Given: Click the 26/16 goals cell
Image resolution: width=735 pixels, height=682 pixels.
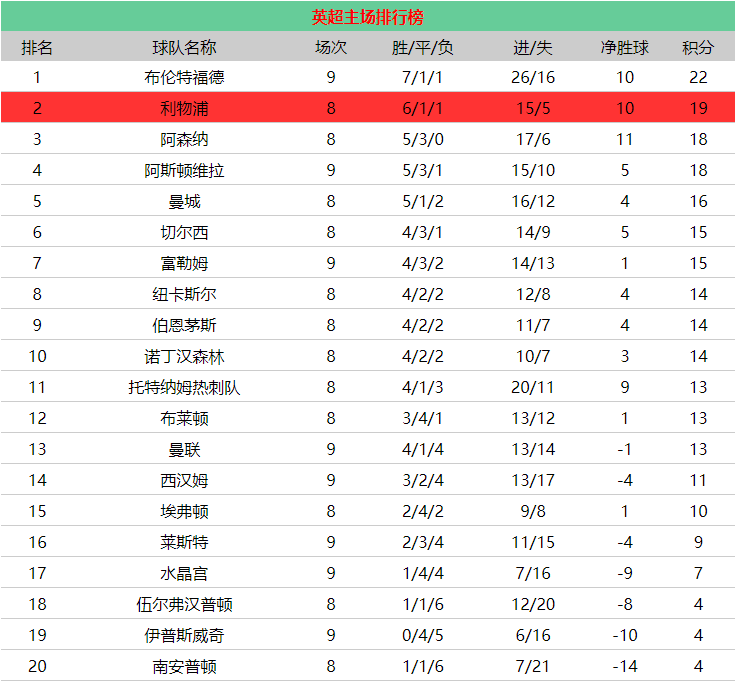Looking at the screenshot, I should point(533,77).
